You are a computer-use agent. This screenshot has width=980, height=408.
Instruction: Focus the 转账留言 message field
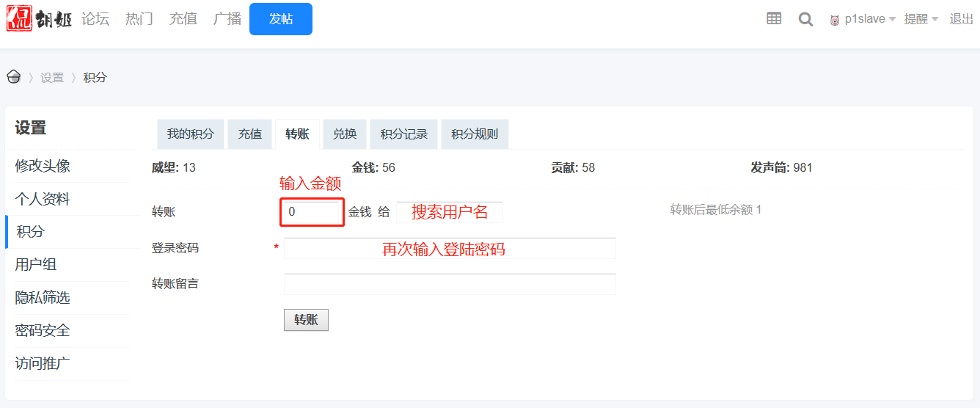450,284
